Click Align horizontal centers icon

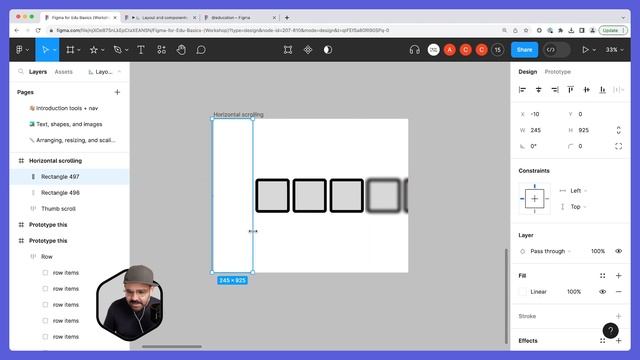point(538,90)
